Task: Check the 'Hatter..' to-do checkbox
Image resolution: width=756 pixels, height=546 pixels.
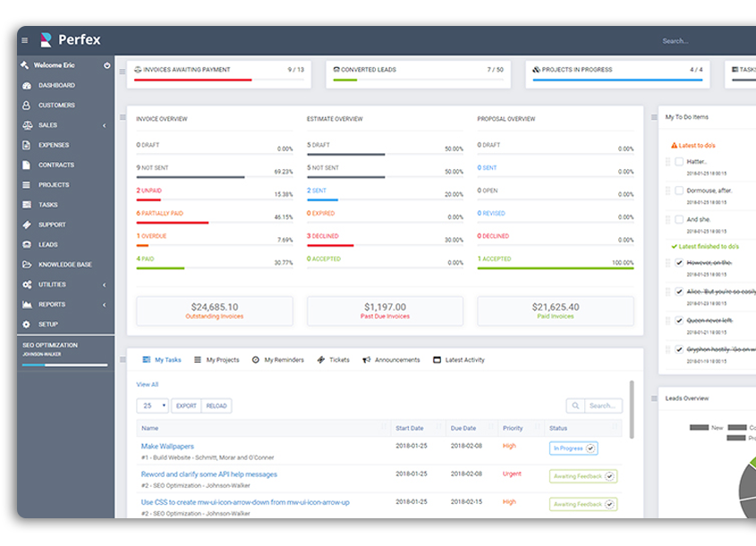Action: 679,162
